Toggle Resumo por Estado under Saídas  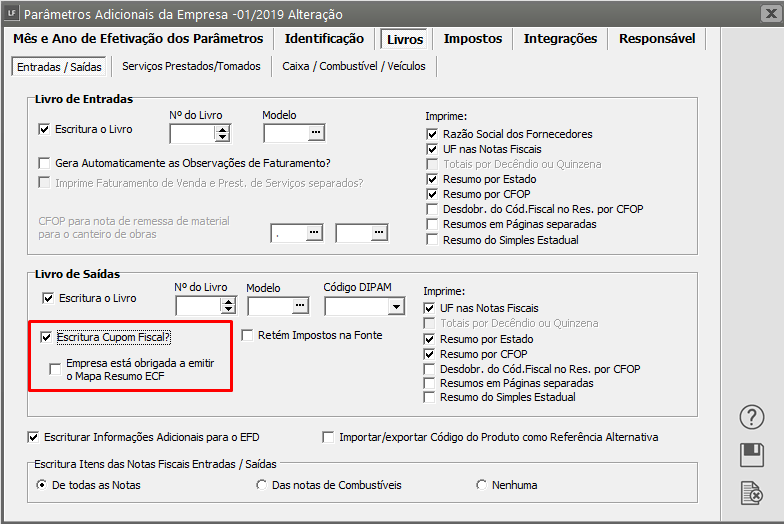point(429,339)
